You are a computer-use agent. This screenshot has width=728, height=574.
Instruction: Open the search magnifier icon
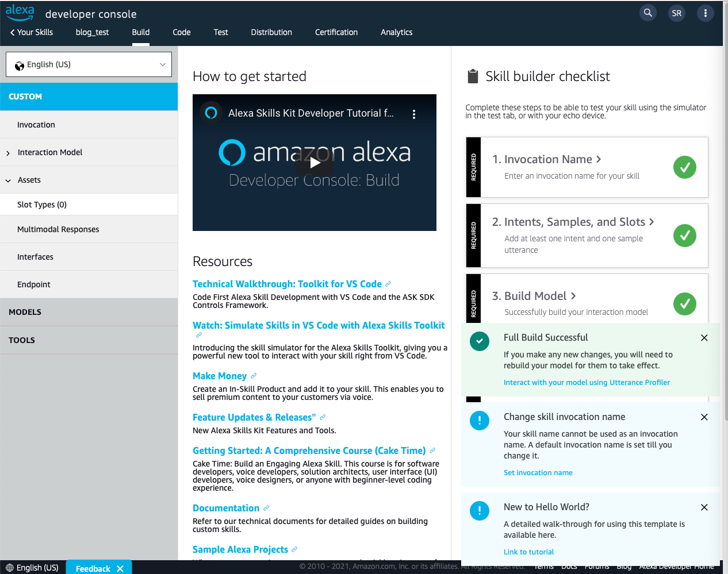[648, 13]
